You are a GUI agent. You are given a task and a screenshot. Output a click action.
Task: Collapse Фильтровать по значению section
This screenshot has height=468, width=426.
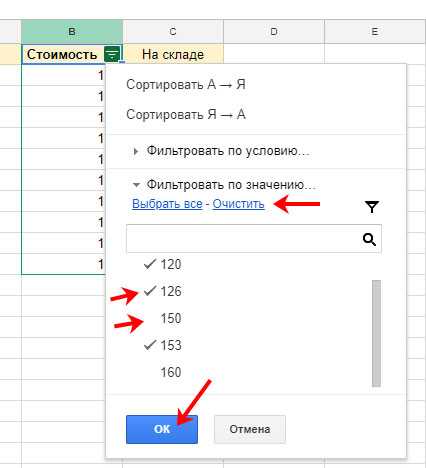224,184
